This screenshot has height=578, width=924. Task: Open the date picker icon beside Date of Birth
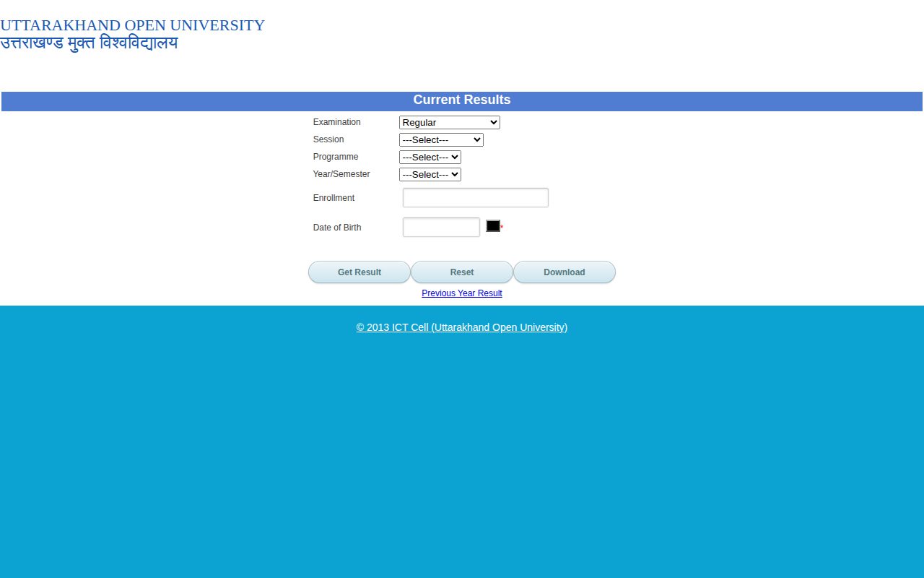point(493,226)
